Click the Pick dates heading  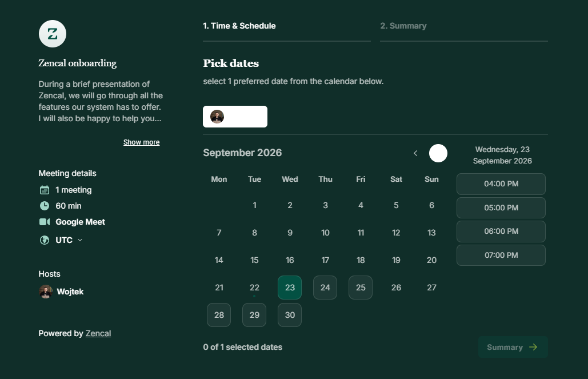(x=231, y=63)
